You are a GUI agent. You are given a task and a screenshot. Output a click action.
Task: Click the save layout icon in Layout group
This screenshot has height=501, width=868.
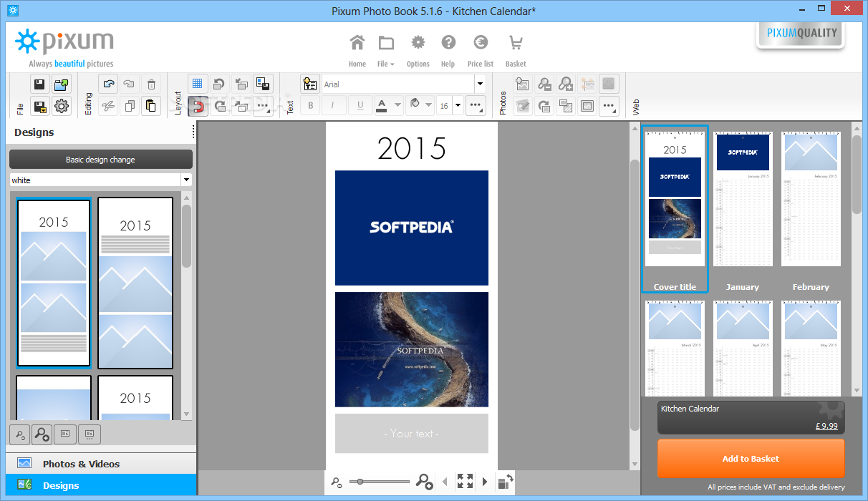click(x=262, y=84)
